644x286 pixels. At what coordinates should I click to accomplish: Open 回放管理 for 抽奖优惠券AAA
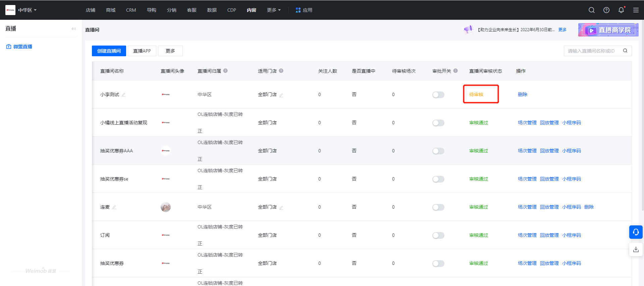point(549,151)
